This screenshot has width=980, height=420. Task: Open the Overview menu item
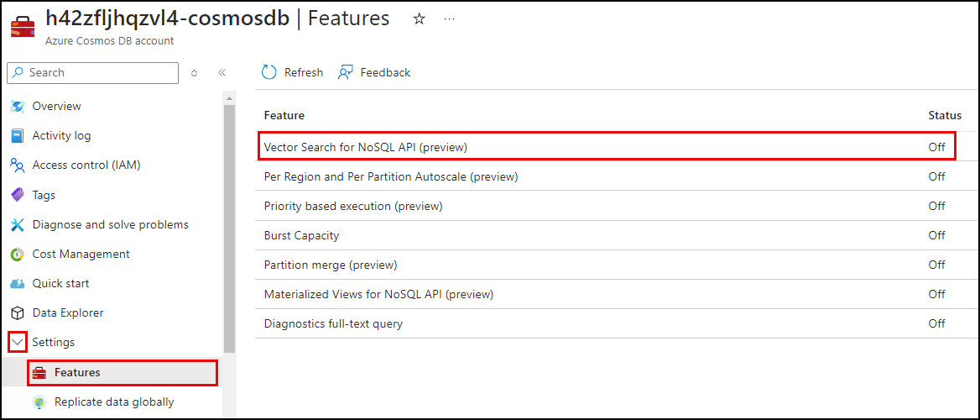tap(56, 107)
